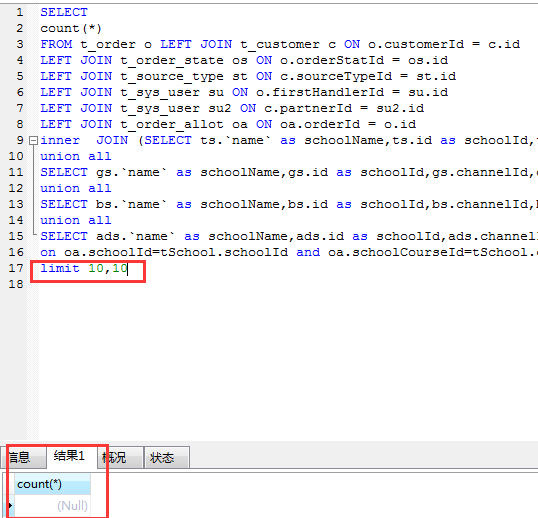Click ads.`name` on line 15

[x=136, y=236]
